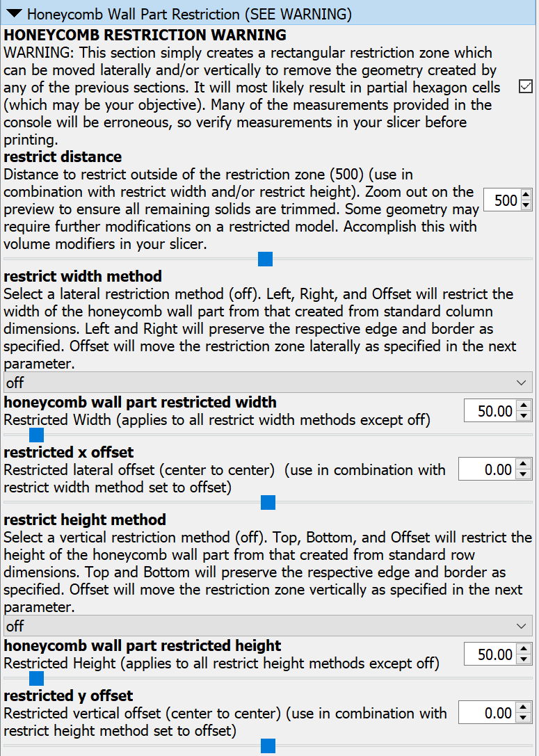Increase honeycomb restricted height value
This screenshot has height=756, width=539.
[x=524, y=650]
